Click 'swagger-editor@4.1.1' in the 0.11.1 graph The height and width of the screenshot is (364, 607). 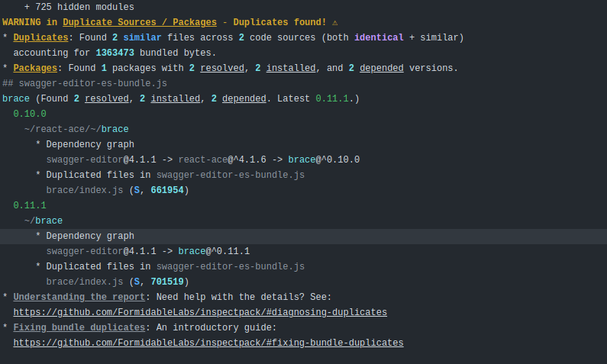click(101, 251)
